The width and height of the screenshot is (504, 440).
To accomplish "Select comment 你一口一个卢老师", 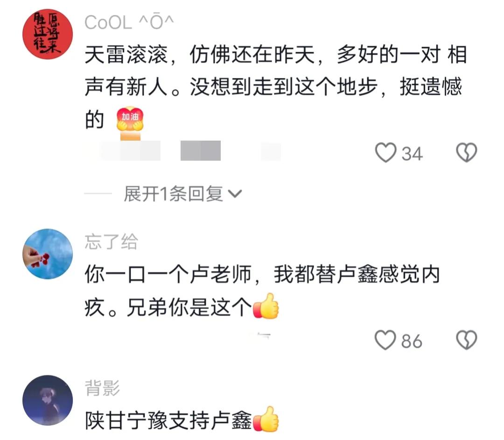I will click(x=168, y=275).
